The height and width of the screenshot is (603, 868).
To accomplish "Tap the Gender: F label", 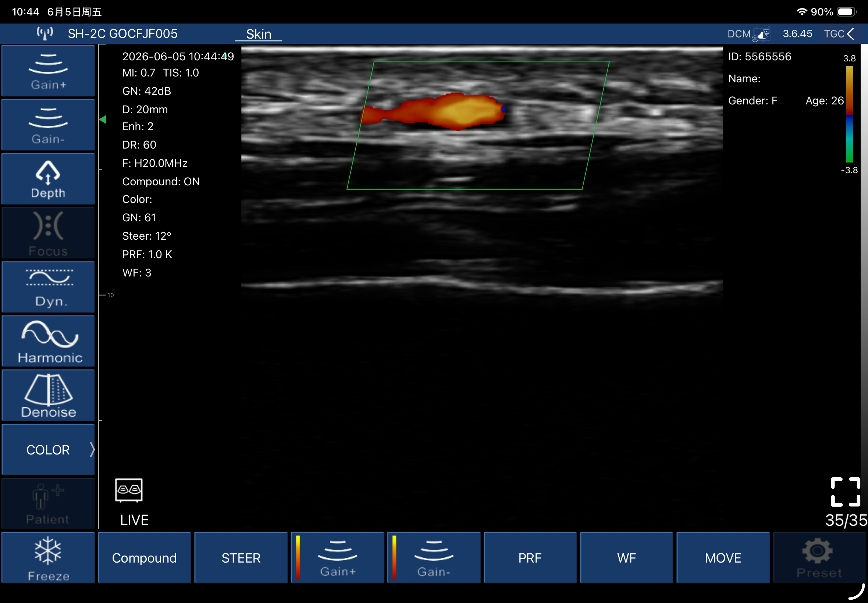I will [753, 100].
